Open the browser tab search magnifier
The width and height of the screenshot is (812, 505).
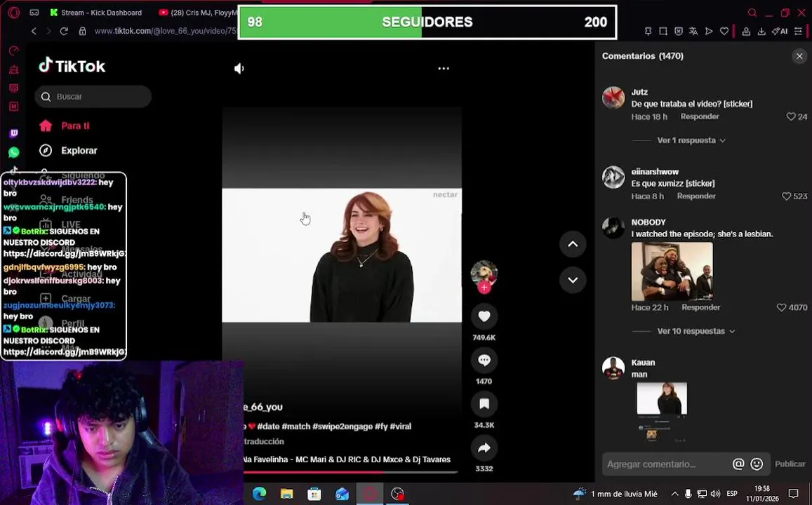752,13
